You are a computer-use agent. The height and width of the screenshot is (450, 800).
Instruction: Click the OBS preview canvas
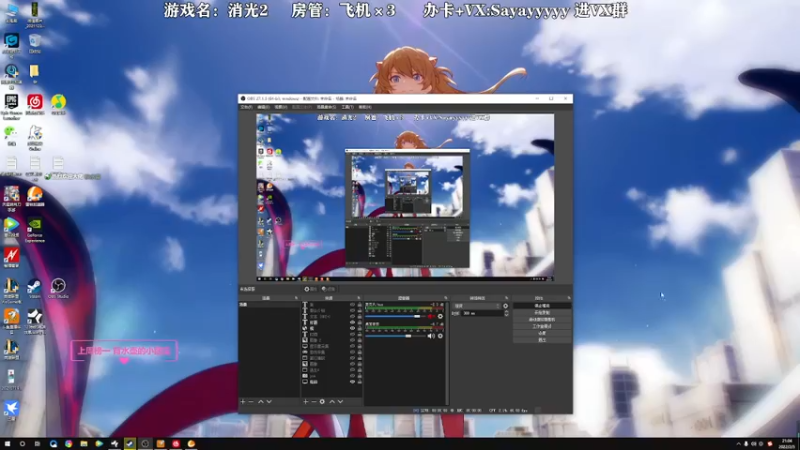[x=405, y=197]
